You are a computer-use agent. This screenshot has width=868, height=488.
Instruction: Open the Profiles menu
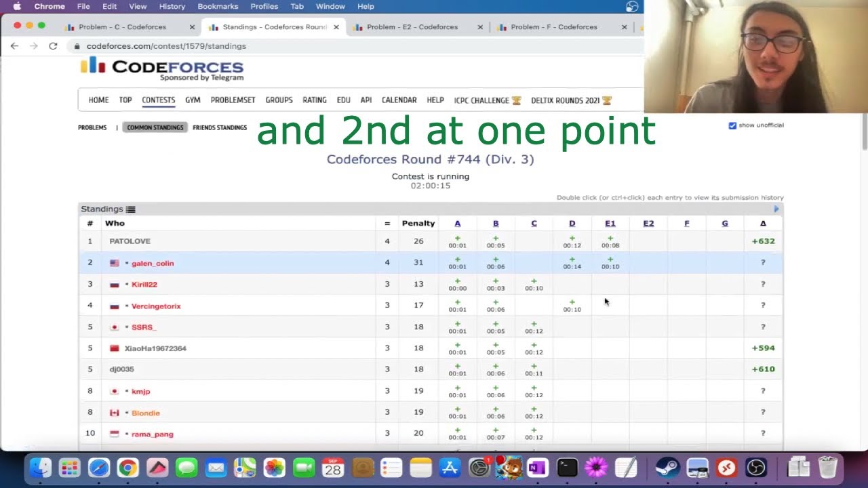[x=264, y=6]
